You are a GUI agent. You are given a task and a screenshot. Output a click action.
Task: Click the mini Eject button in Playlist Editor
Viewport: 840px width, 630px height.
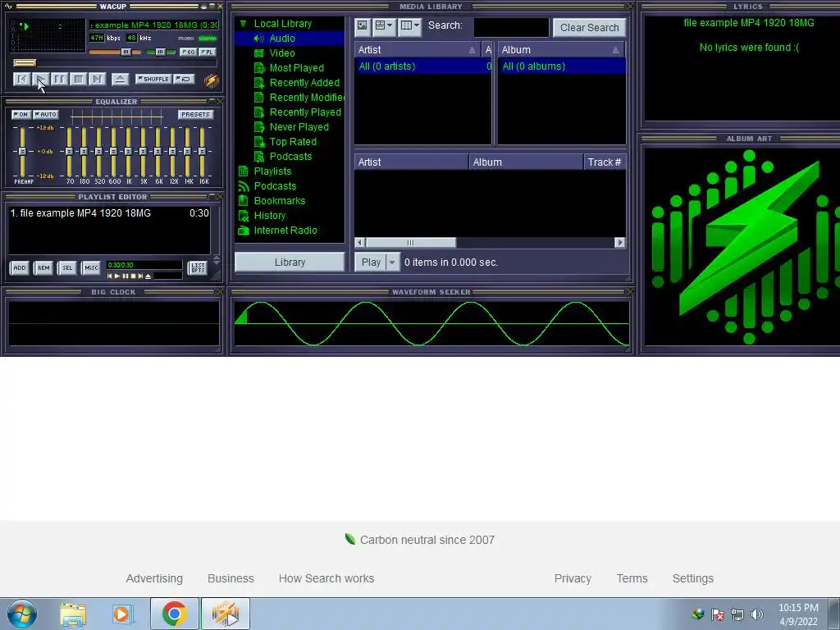click(148, 276)
